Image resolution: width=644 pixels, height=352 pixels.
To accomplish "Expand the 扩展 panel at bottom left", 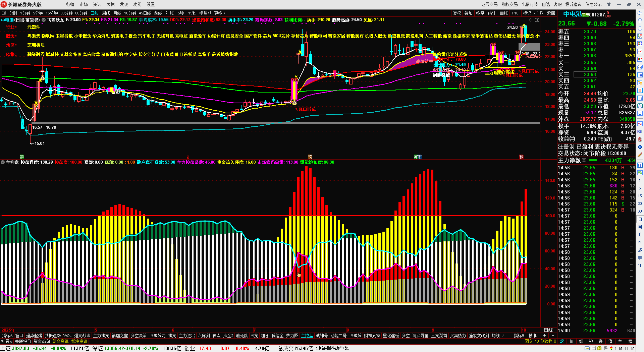I will (x=6, y=341).
